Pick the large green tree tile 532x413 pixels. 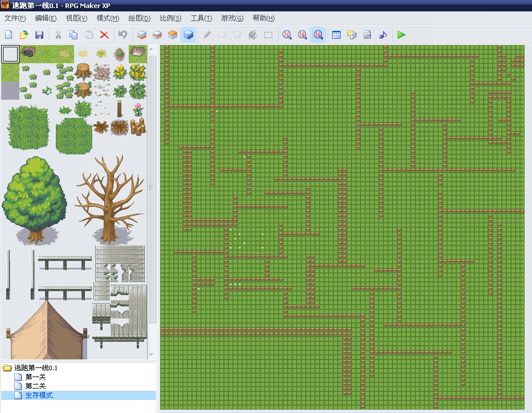(35, 200)
